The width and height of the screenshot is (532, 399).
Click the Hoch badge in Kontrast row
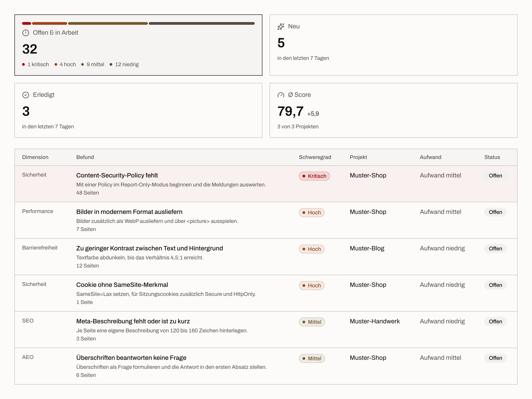tap(312, 249)
